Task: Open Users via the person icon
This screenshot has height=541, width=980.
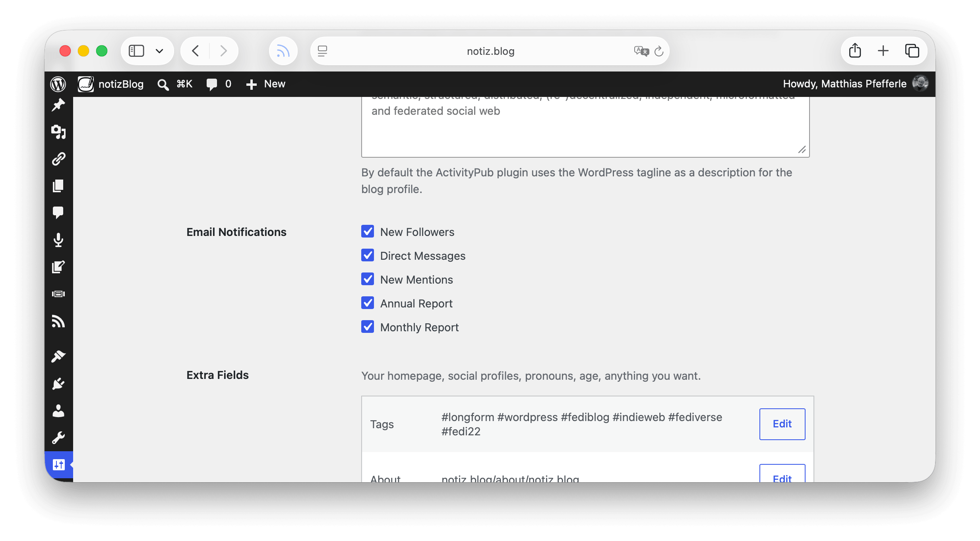Action: click(x=58, y=411)
